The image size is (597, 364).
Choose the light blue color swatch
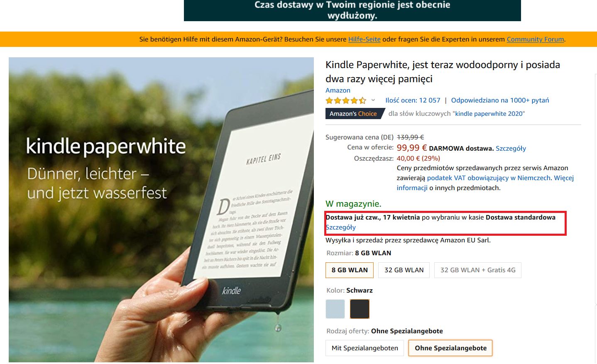tap(335, 309)
